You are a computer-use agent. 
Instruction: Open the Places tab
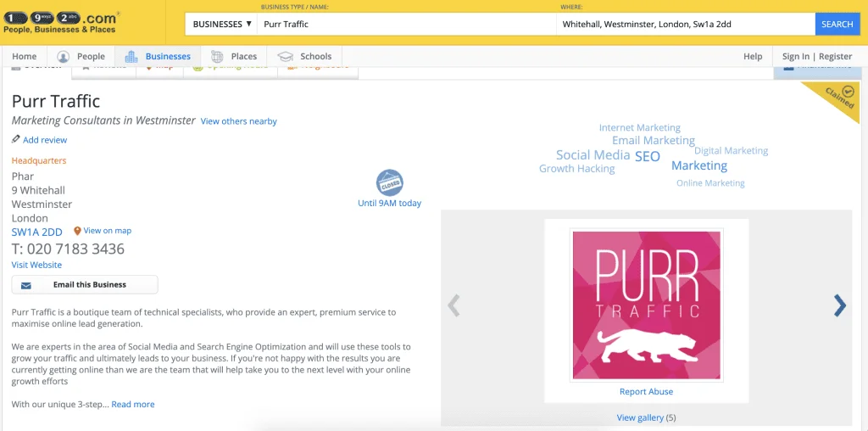(233, 56)
